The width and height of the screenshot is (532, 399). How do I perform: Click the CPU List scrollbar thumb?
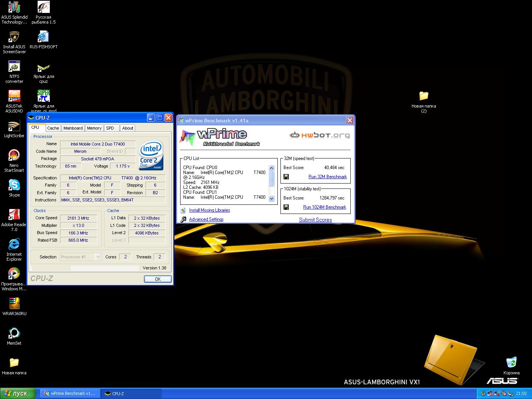[x=271, y=179]
